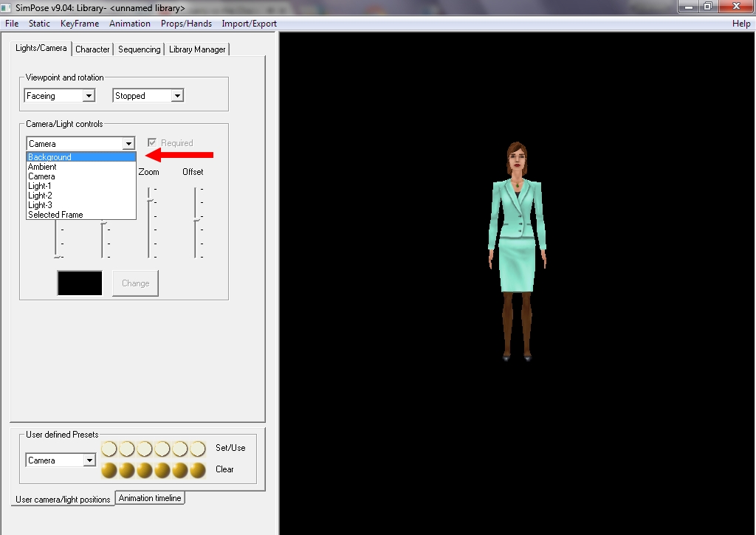The image size is (756, 535).
Task: Open the Props/Hands menu
Action: (x=186, y=24)
